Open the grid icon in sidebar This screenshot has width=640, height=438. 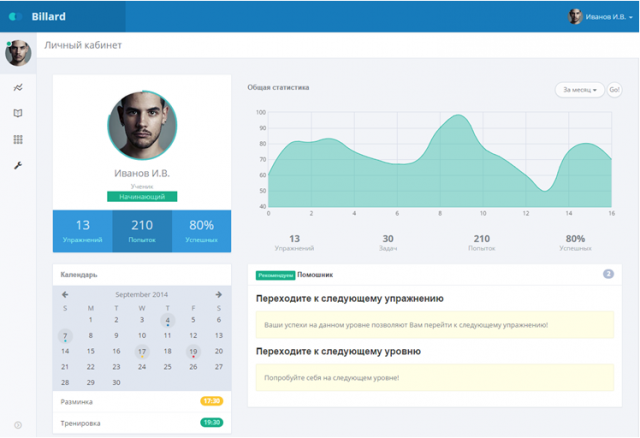(17, 139)
